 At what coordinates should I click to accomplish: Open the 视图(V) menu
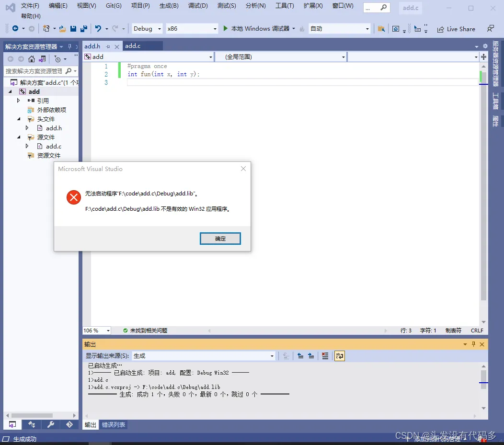(x=86, y=5)
